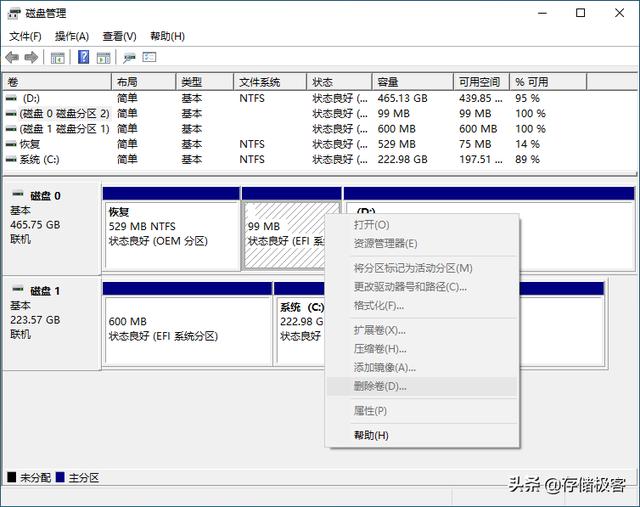The height and width of the screenshot is (507, 640).
Task: Choose 压缩卷(H)... in the context menu
Action: click(x=422, y=349)
